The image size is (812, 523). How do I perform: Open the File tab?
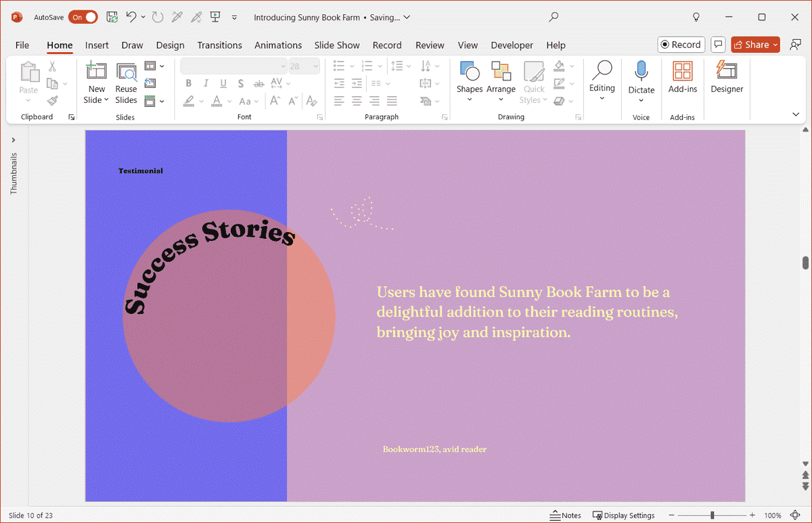[x=22, y=45]
